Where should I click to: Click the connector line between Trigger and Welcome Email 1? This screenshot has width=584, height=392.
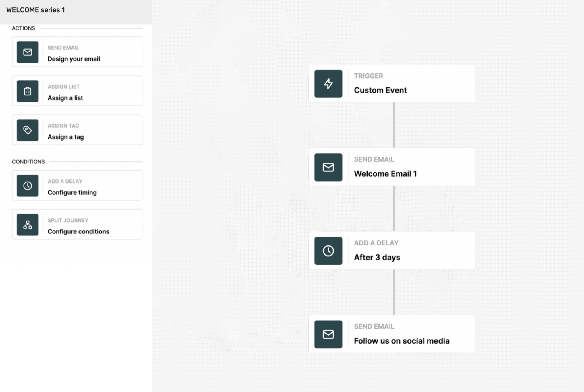[393, 125]
